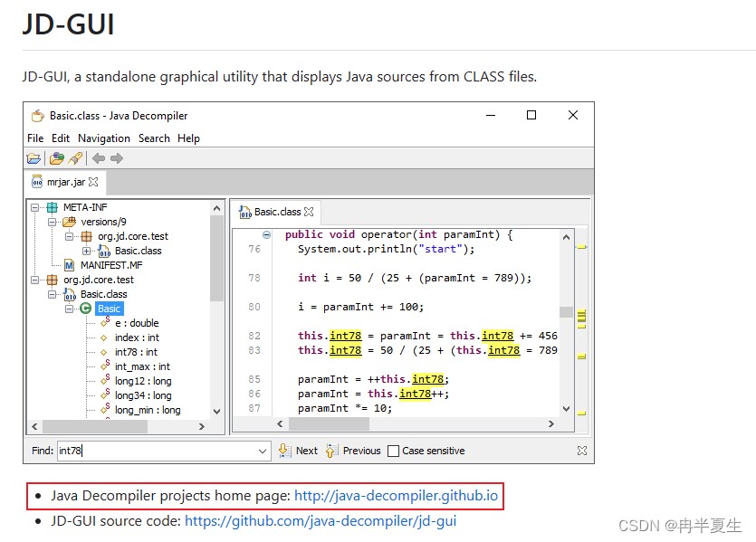This screenshot has height=542, width=756.
Task: Click the code pane horizontal scrollbar thumb
Action: (x=329, y=424)
